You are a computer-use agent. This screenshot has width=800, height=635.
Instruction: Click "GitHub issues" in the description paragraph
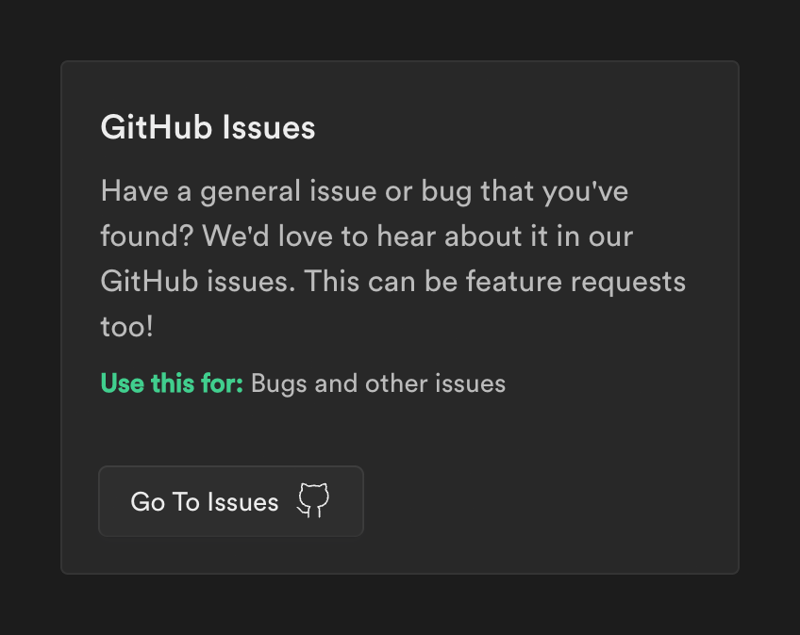197,282
